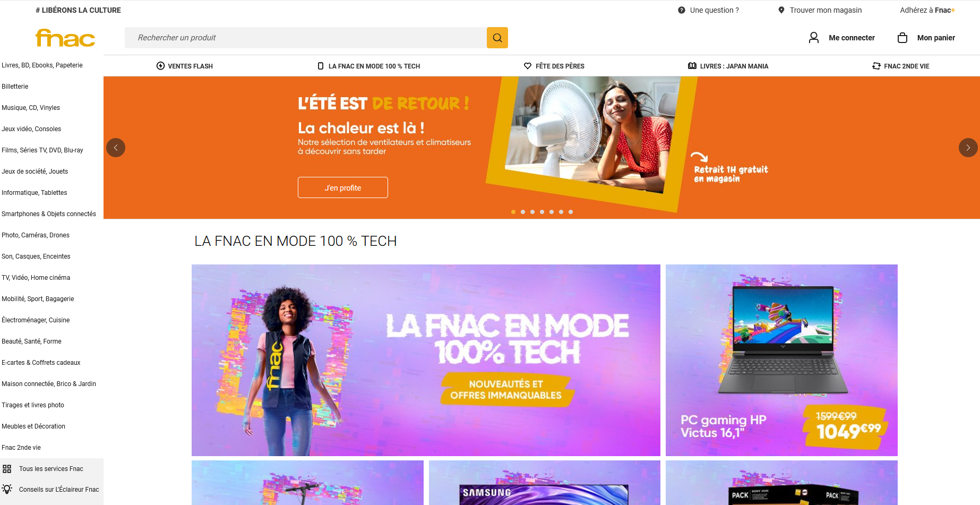Click the user account icon
The height and width of the screenshot is (505, 980).
pyautogui.click(x=813, y=37)
